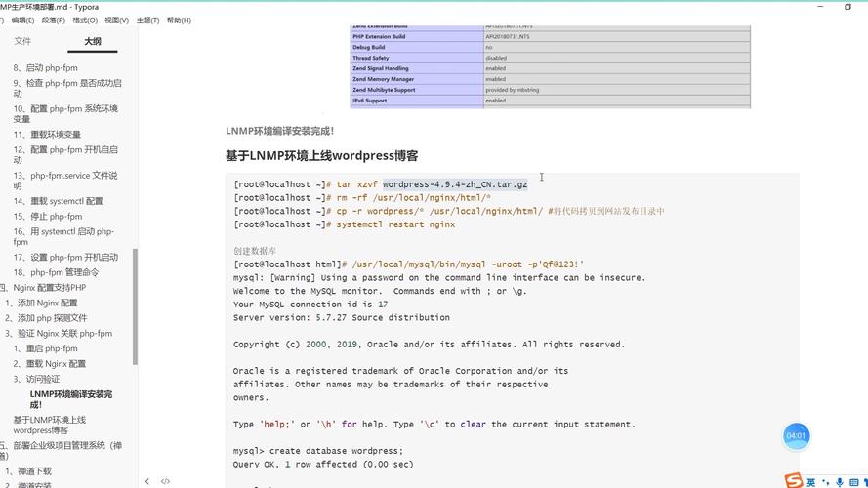Open outline item 13、php-fpm.service 文件说明
The image size is (868, 488).
[x=65, y=181]
